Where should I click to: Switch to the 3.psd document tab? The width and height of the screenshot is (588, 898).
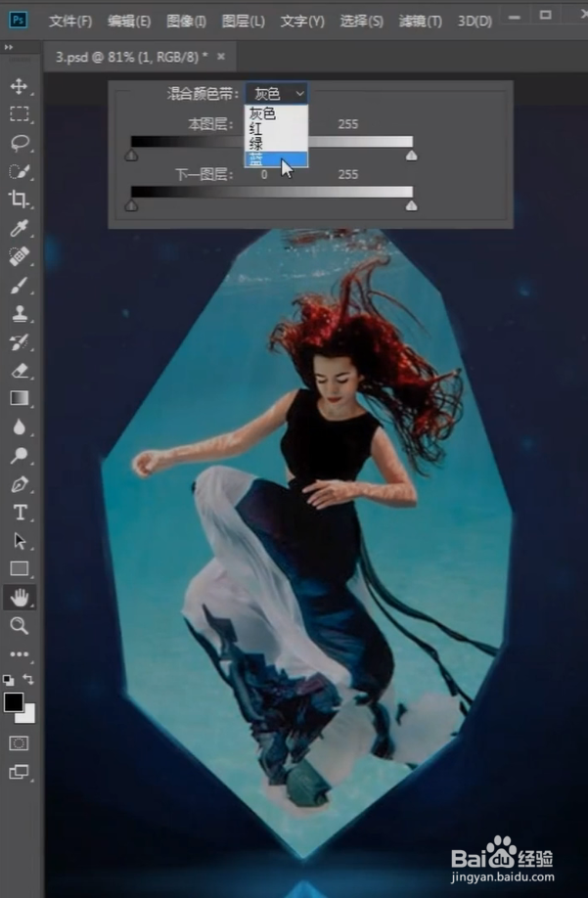[132, 57]
